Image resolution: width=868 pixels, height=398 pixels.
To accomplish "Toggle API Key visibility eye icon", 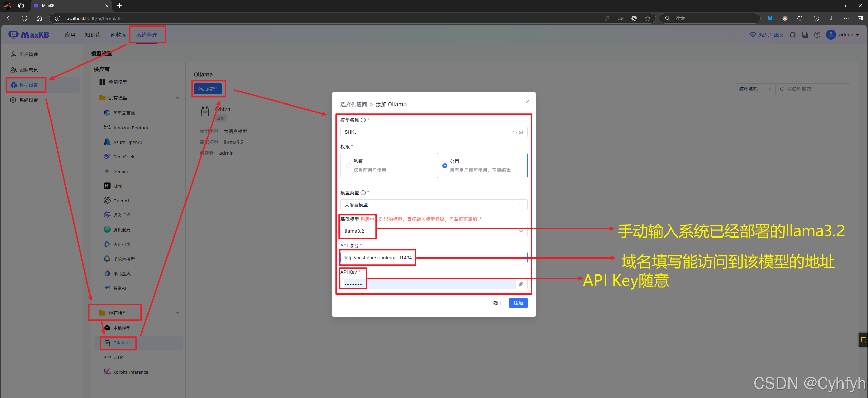I will click(521, 284).
